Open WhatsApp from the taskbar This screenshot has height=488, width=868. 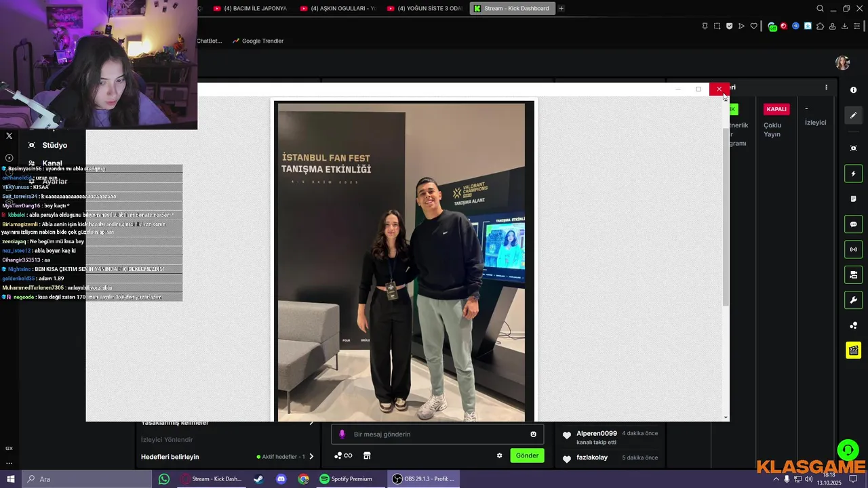pos(164,479)
